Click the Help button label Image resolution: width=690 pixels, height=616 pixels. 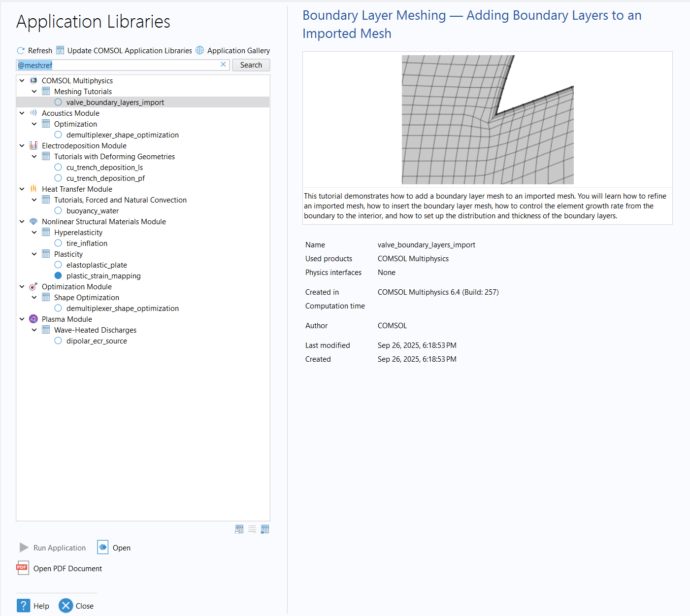tap(41, 606)
